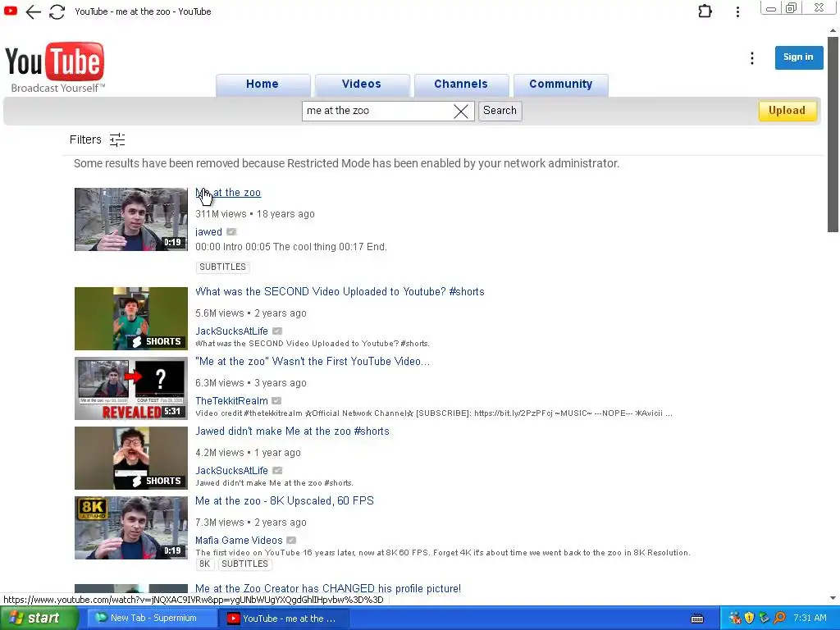Click the page vertical scrollbar thumb
Screen dimensions: 840x630
coord(833,134)
